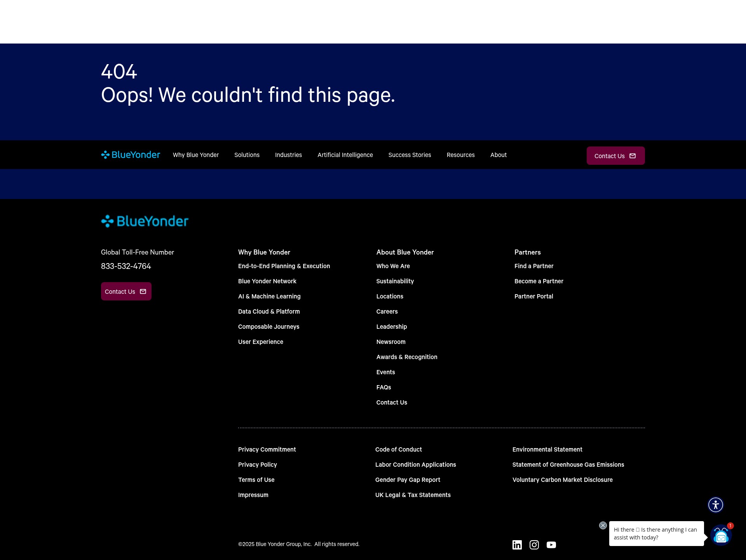Open AI & Machine Learning link
Viewport: 746px width, 560px height.
pos(269,296)
